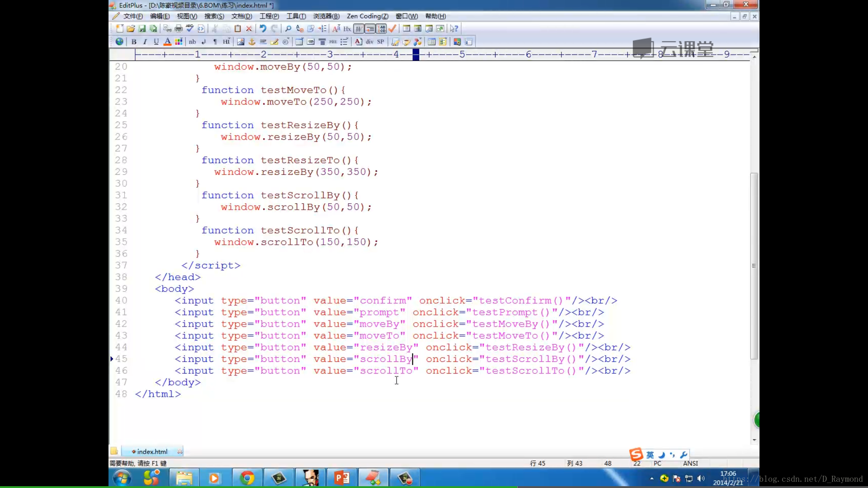Click the '行 45' status bar entry
Screen dimensions: 868x488
[x=538, y=463]
